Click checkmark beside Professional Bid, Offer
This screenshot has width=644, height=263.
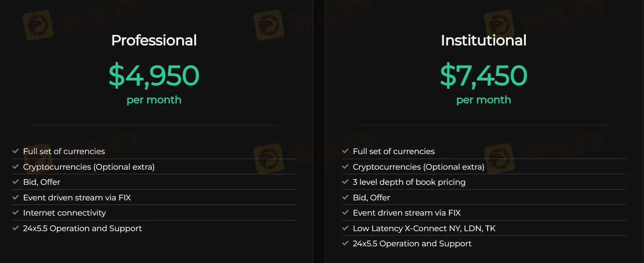[16, 182]
